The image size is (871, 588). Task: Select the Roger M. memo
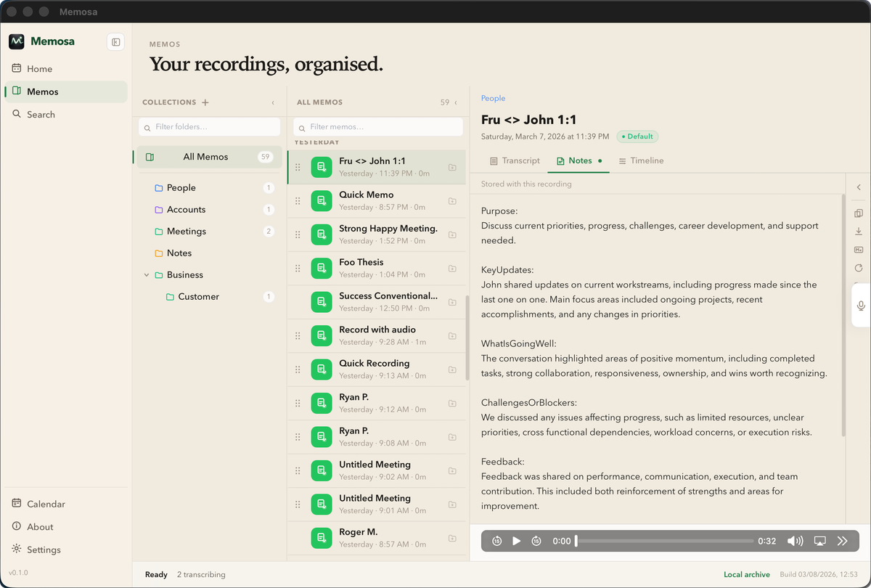click(377, 538)
